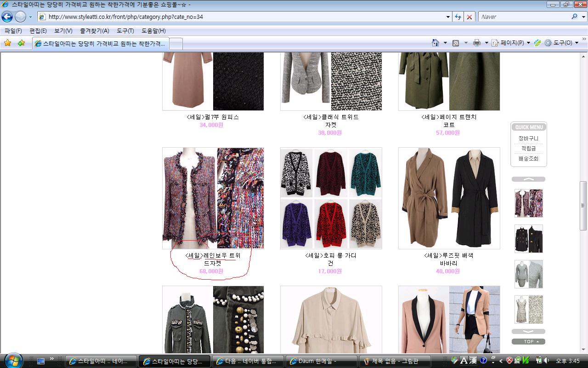Click the khaki studded jacket image
Image resolution: width=588 pixels, height=368 pixels.
tap(213, 320)
